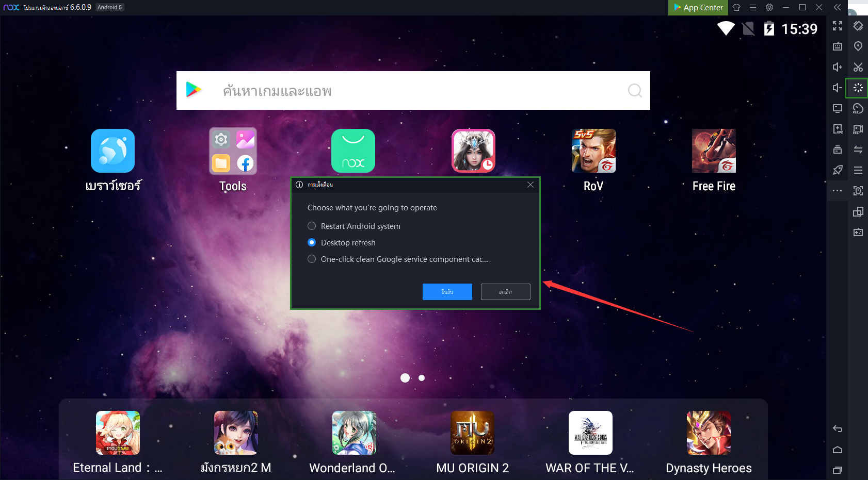Click the rocket clean-up icon in sidebar
Image resolution: width=868 pixels, height=480 pixels.
[837, 170]
